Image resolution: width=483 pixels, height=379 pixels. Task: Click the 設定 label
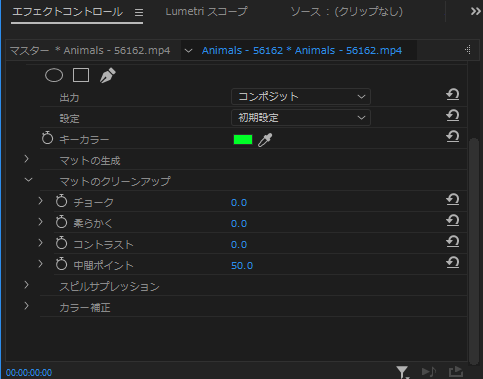pos(70,119)
